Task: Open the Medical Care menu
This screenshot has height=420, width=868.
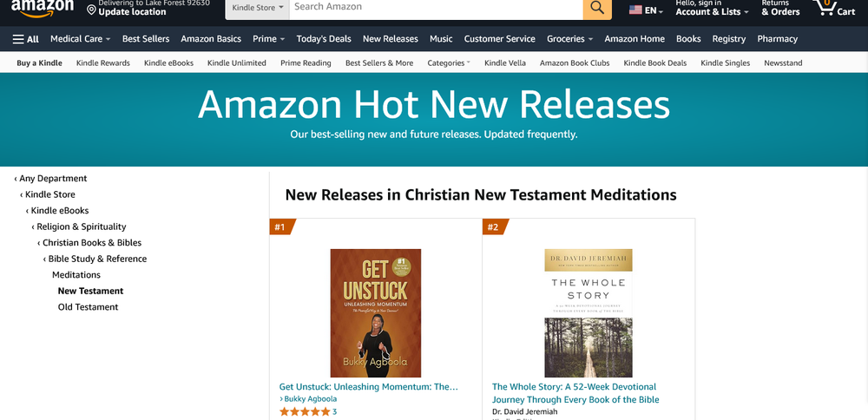Action: tap(80, 39)
